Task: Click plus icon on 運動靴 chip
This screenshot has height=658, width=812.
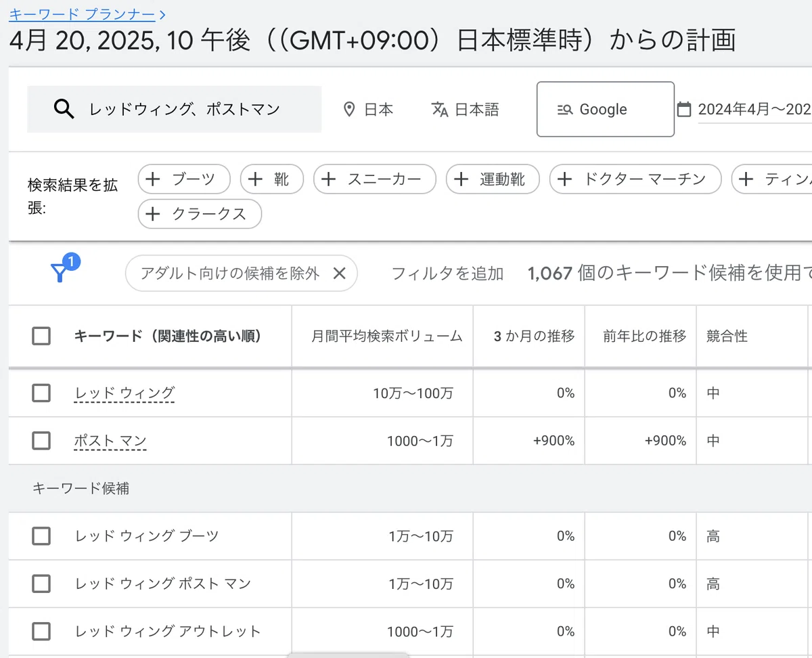Action: (x=461, y=179)
